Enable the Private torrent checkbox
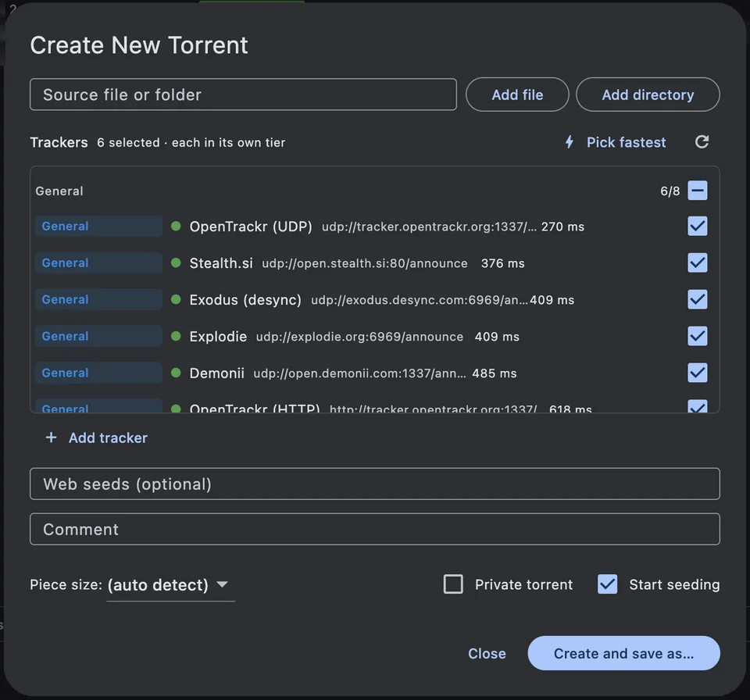The image size is (750, 700). [x=453, y=584]
